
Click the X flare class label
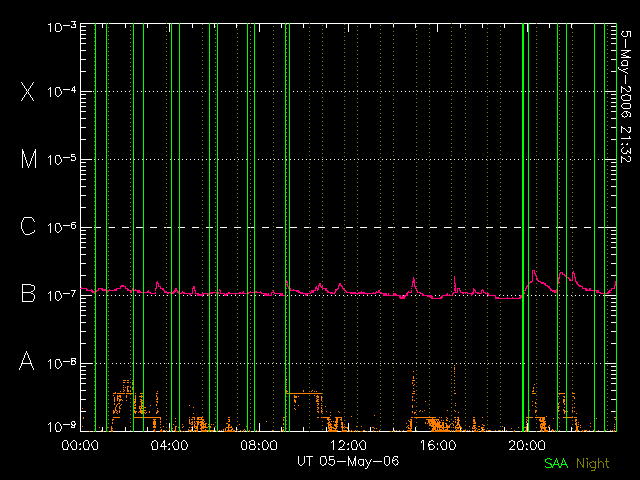point(28,91)
